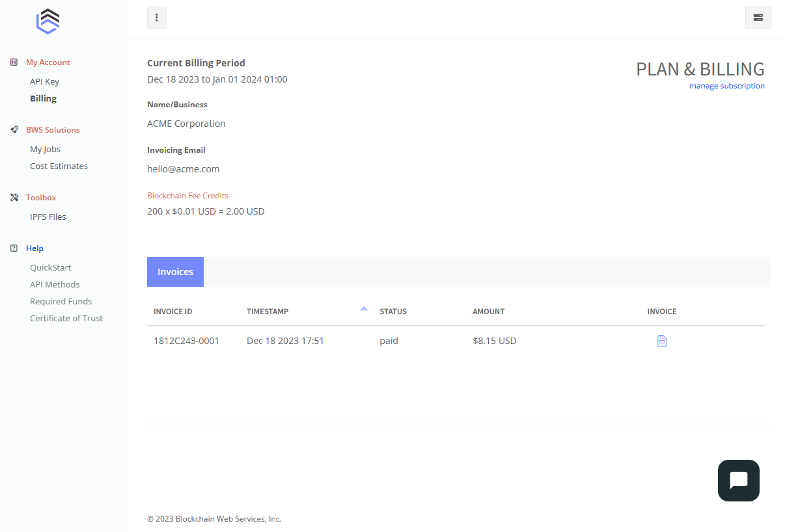Image resolution: width=785 pixels, height=532 pixels.
Task: Select the Invoices tab
Action: [x=175, y=272]
